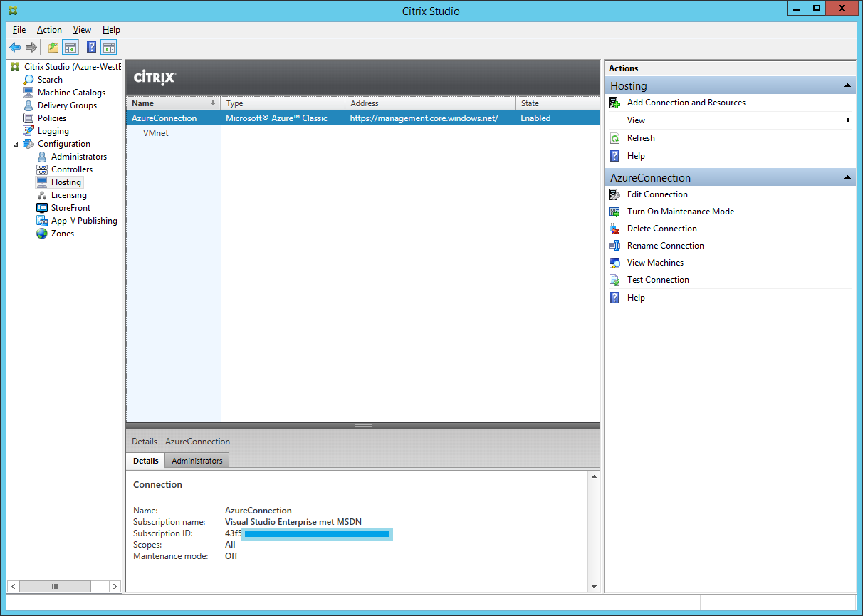Select the Details tab

(x=146, y=461)
